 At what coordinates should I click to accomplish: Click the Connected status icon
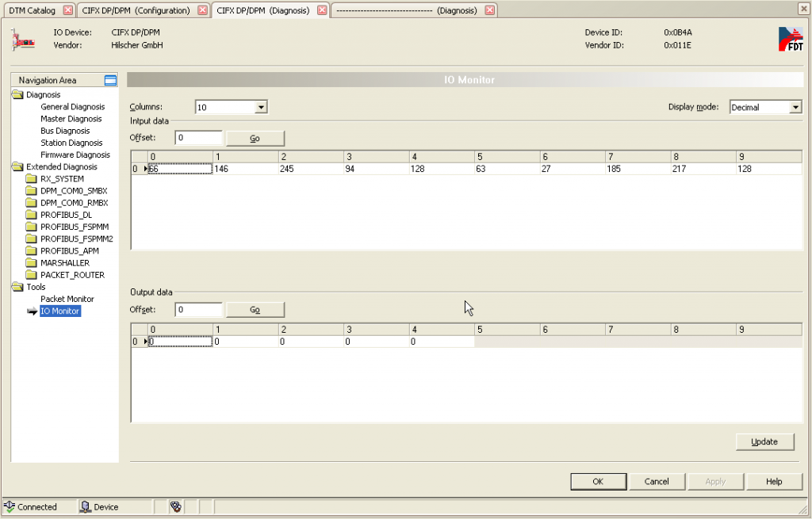pos(10,507)
